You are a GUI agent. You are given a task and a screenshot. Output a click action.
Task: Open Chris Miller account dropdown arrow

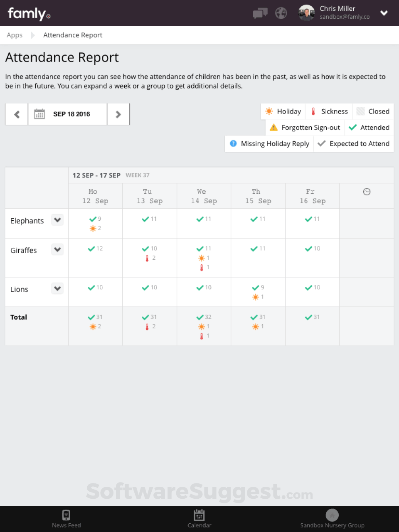pos(384,13)
